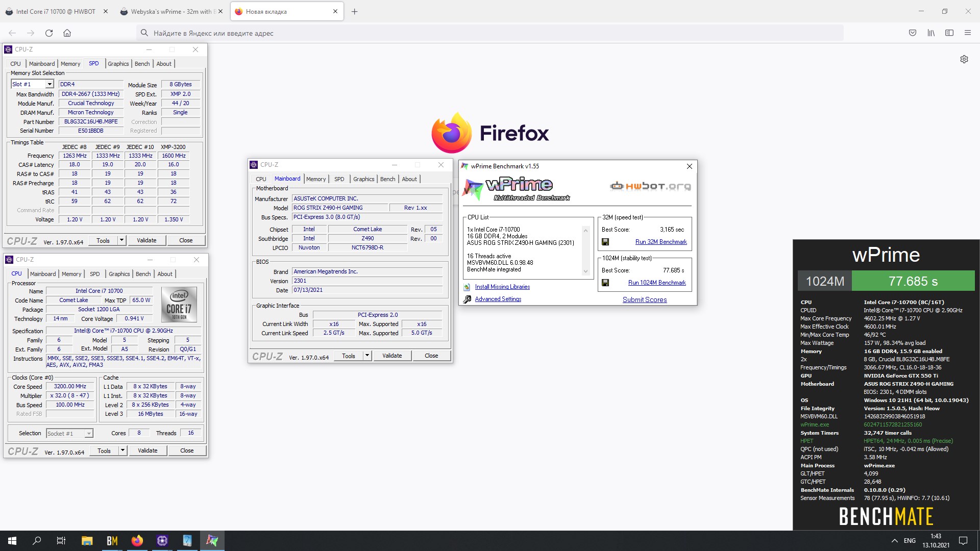This screenshot has height=551, width=980.
Task: Open the Socket #1 selection dropdown
Action: click(x=89, y=434)
